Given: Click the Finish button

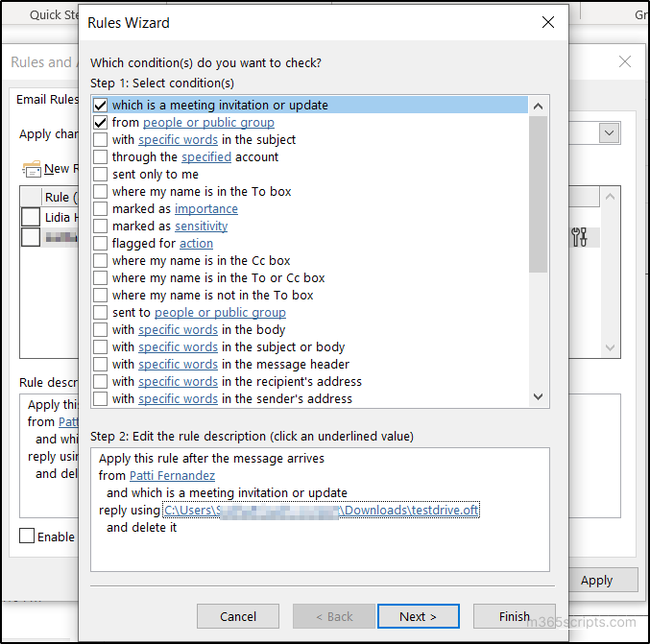Looking at the screenshot, I should pos(514,616).
